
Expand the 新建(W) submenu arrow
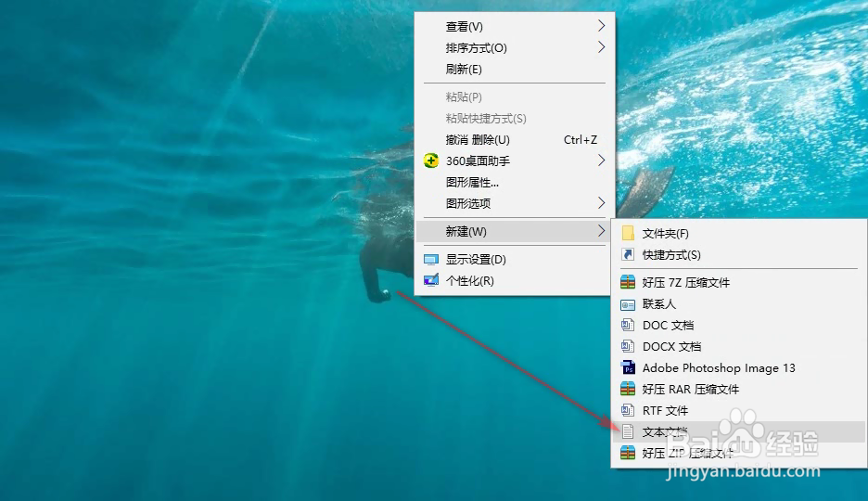point(601,231)
